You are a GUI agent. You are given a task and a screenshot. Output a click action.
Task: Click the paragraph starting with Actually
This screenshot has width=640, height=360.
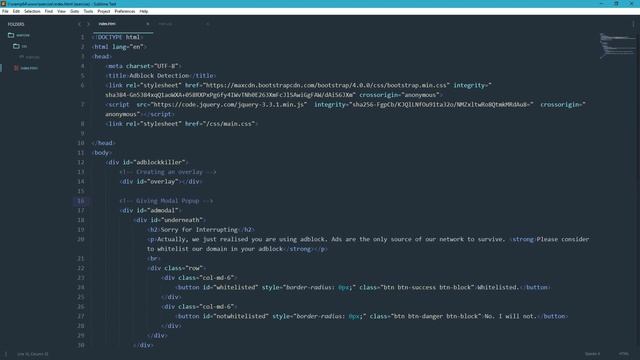click(368, 244)
